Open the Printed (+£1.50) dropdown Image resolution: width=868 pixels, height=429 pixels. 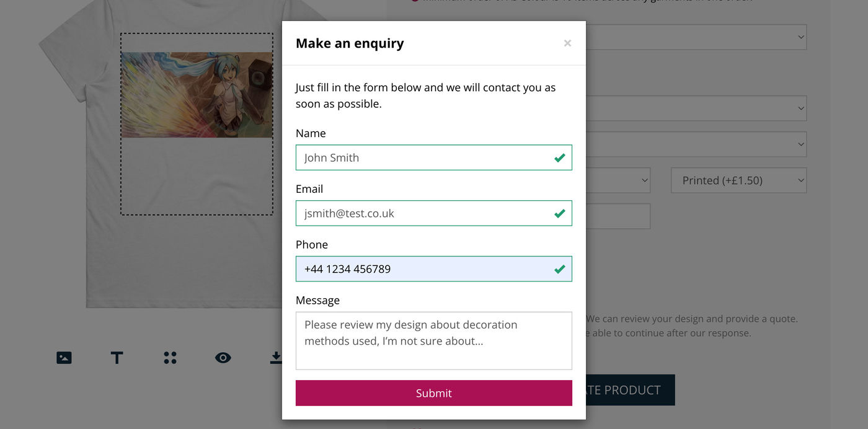[x=738, y=180]
